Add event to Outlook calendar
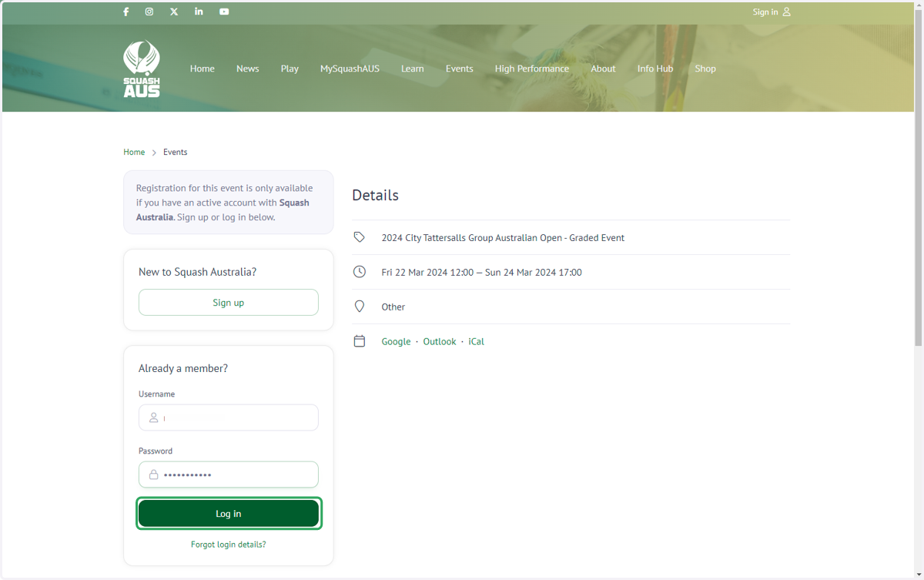The image size is (924, 580). coord(440,341)
